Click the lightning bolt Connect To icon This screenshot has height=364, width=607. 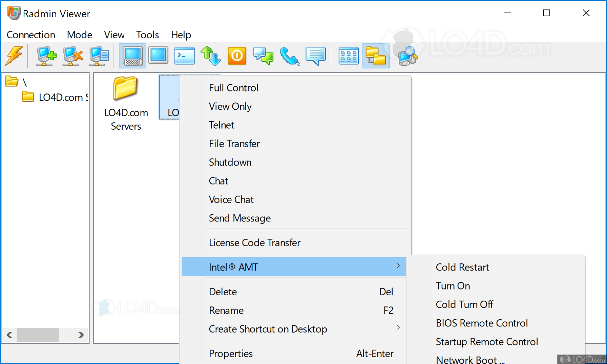point(14,56)
